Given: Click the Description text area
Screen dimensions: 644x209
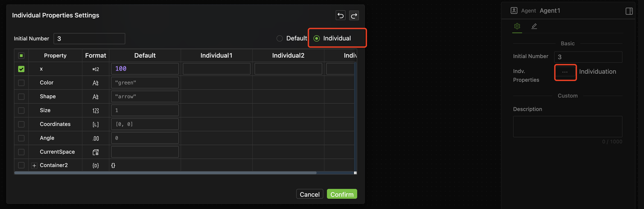Looking at the screenshot, I should pyautogui.click(x=568, y=127).
